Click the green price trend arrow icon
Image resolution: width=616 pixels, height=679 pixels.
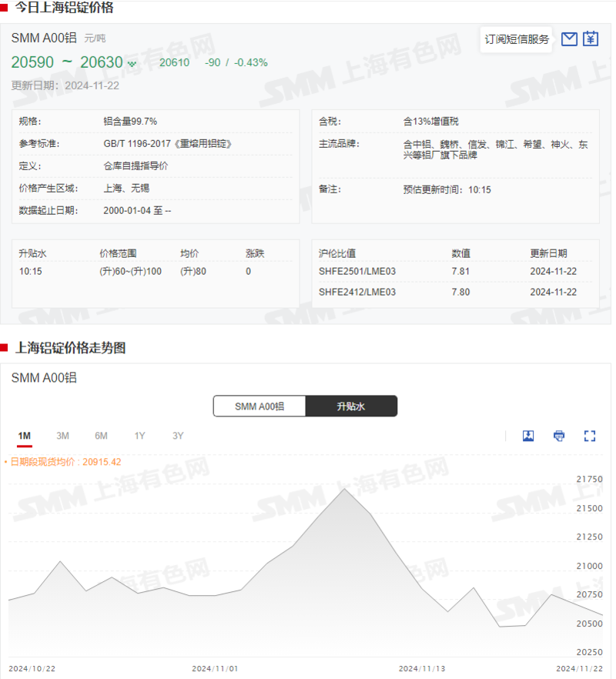[132, 64]
